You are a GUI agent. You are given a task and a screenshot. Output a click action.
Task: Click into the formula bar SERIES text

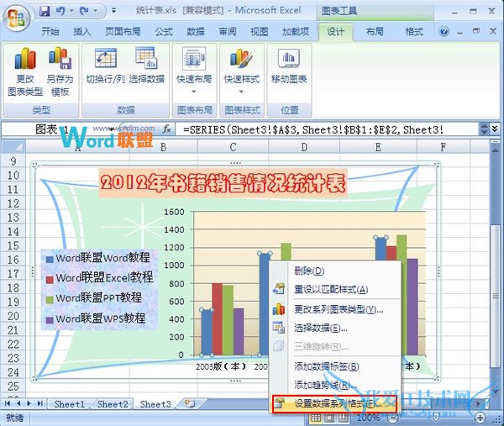tap(313, 129)
